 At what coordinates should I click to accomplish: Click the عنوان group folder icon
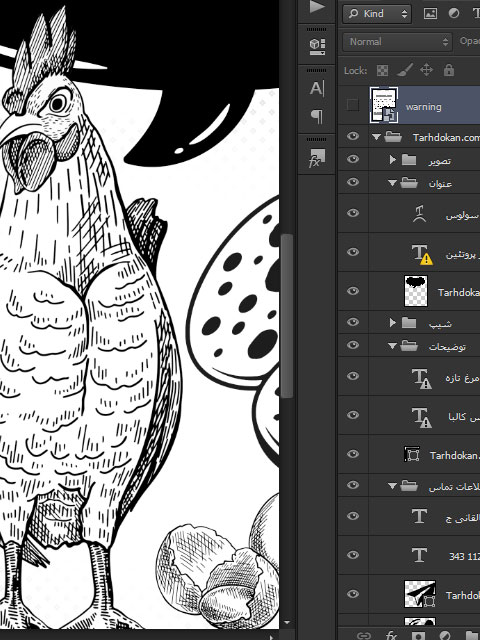tap(409, 183)
